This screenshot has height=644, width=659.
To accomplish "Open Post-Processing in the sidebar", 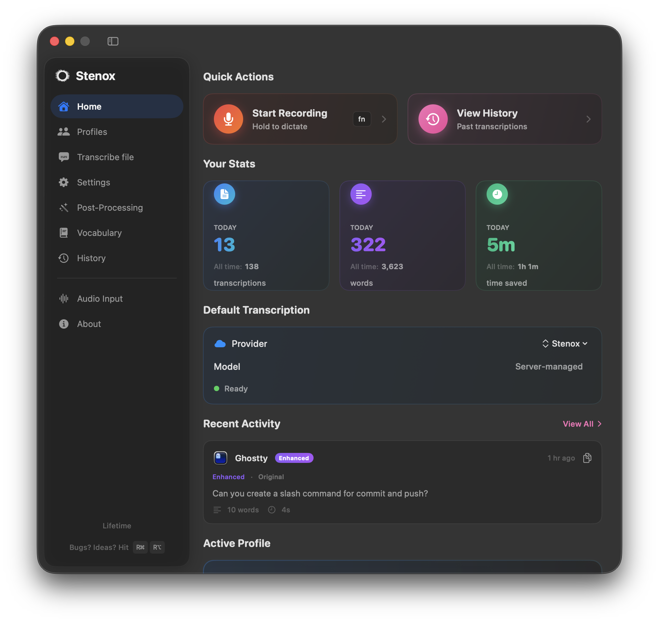I will click(110, 208).
